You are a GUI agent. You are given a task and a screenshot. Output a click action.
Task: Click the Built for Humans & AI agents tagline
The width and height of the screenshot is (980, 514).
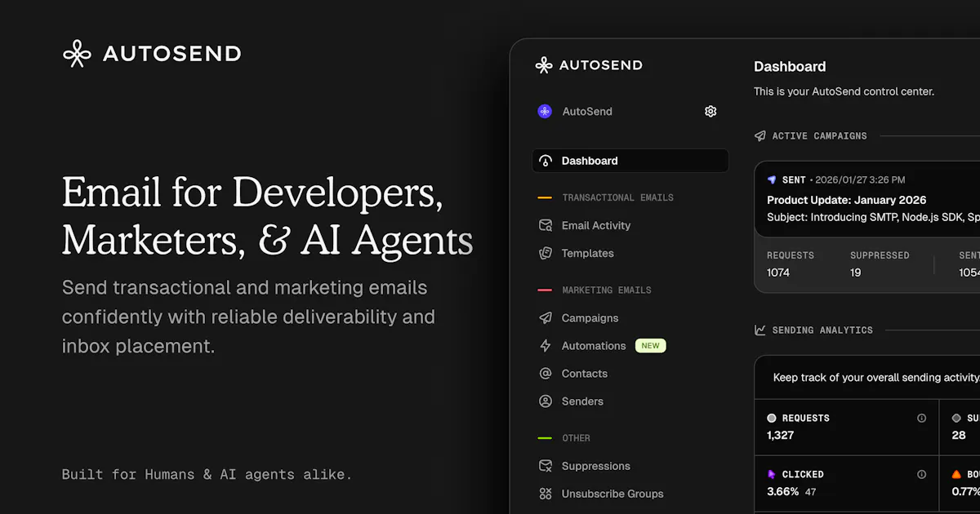[207, 474]
